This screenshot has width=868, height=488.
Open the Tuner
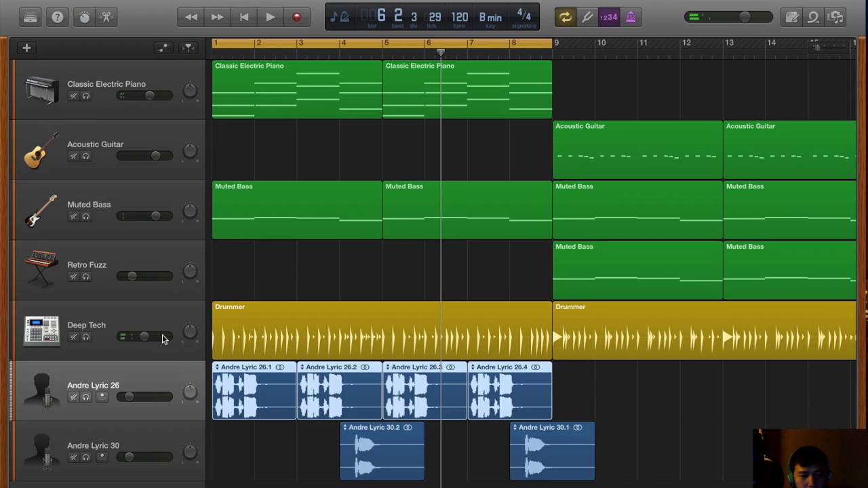tap(587, 17)
